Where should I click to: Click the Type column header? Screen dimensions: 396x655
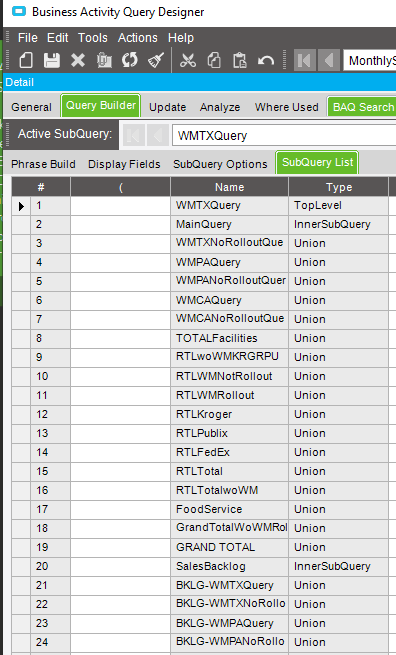(x=339, y=187)
